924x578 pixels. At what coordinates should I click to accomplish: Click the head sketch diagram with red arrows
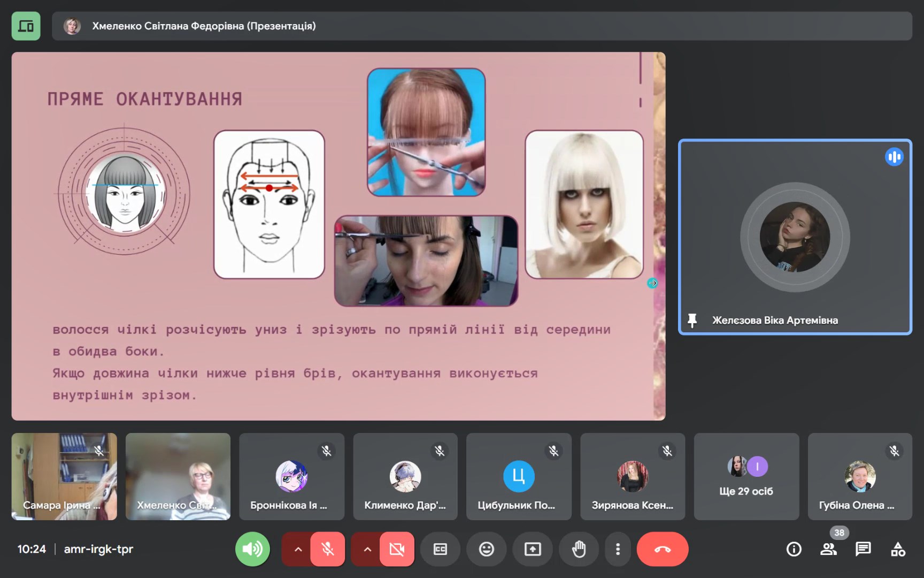pos(269,204)
